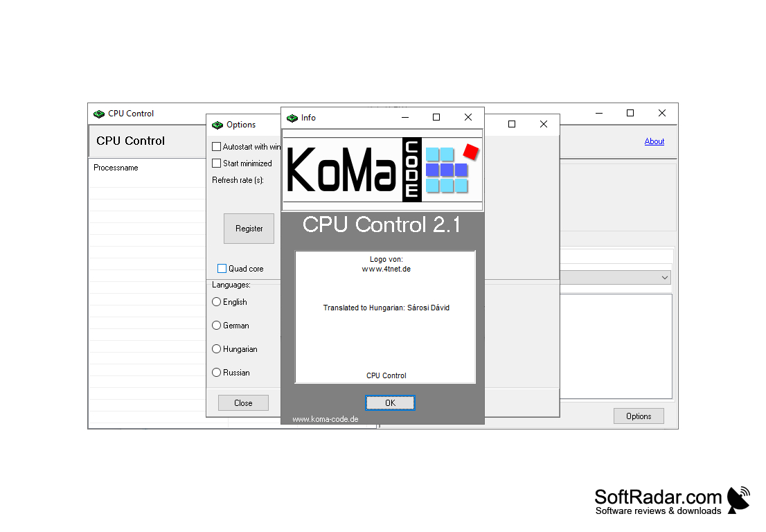The height and width of the screenshot is (532, 766).
Task: Click the Info window title icon
Action: click(x=292, y=118)
